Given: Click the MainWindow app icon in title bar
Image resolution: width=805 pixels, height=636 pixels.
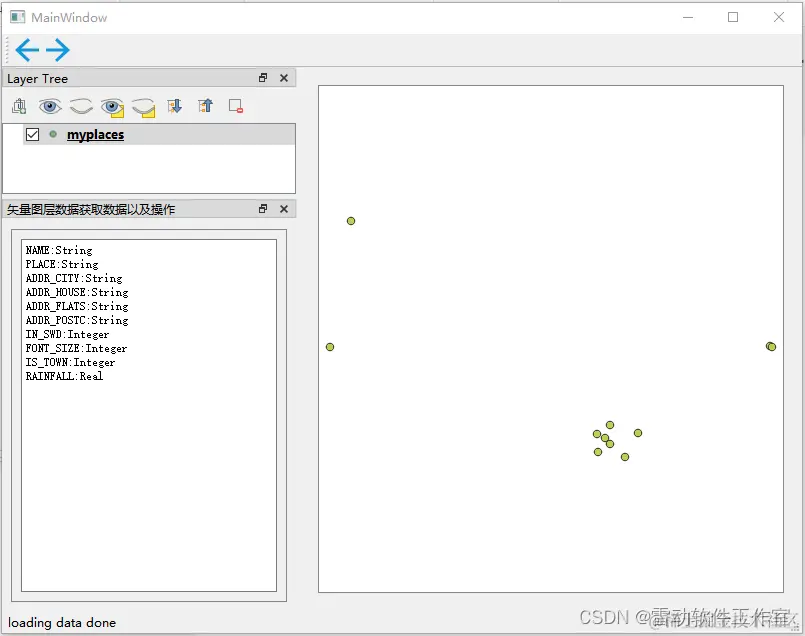Looking at the screenshot, I should click(17, 17).
